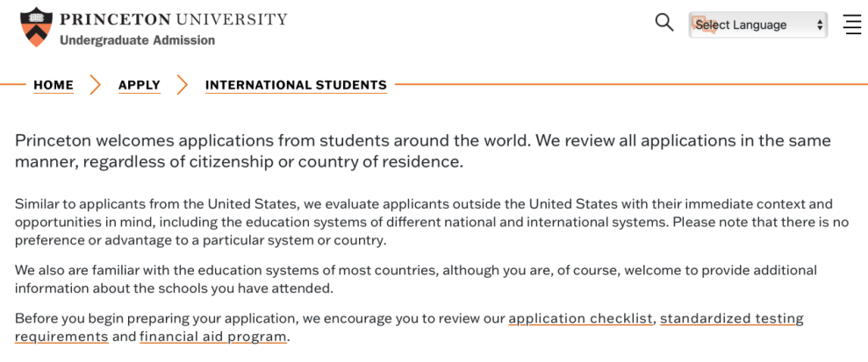Image resolution: width=868 pixels, height=362 pixels.
Task: Click the Select Language up-down arrows
Action: 820,25
